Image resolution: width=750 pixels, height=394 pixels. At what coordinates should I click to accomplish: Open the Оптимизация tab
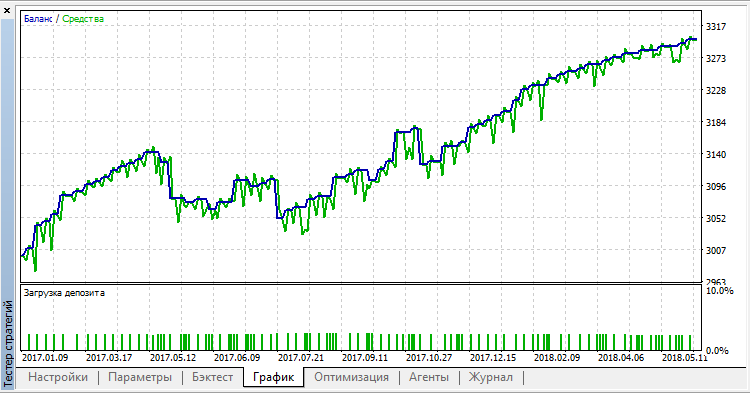pyautogui.click(x=351, y=377)
